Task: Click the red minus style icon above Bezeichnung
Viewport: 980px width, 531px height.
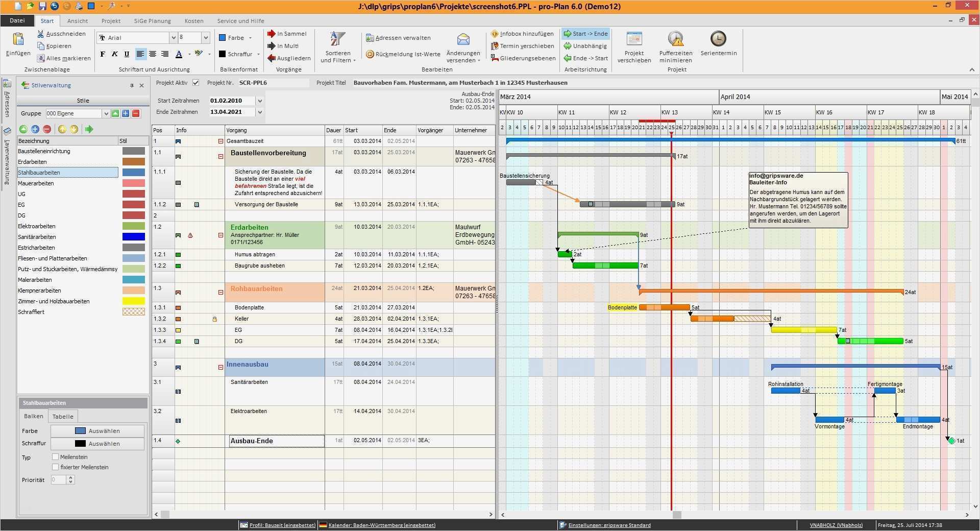Action: tap(47, 129)
